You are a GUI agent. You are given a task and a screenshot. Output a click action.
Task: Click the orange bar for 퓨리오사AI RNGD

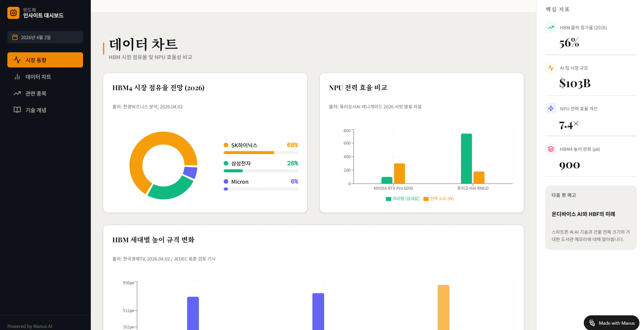[479, 178]
